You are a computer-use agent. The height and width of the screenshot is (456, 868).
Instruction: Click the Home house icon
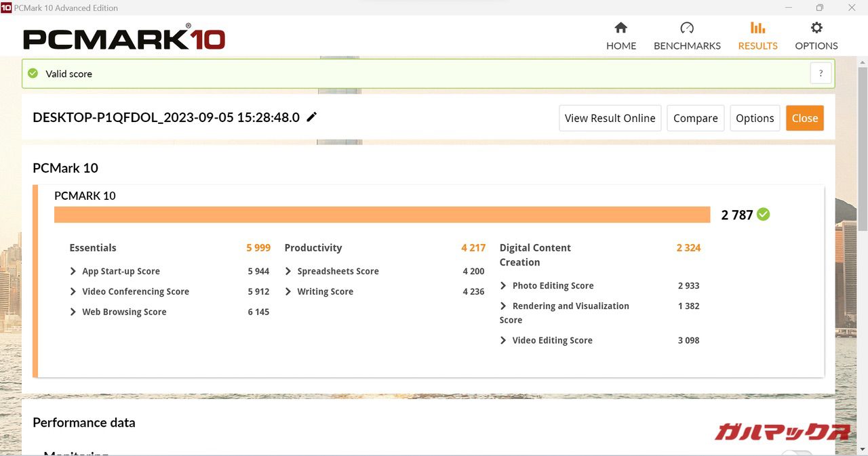click(x=620, y=28)
